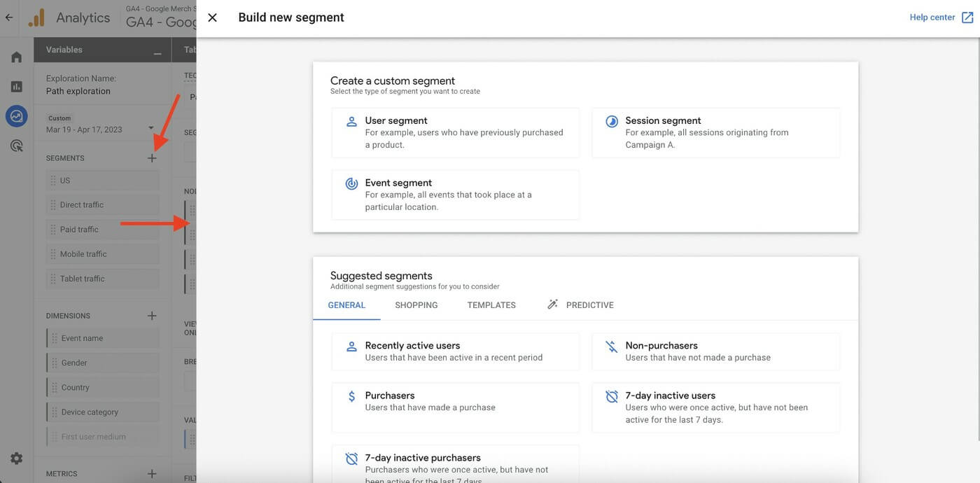Click the User segment person icon
This screenshot has height=483, width=980.
(x=351, y=120)
